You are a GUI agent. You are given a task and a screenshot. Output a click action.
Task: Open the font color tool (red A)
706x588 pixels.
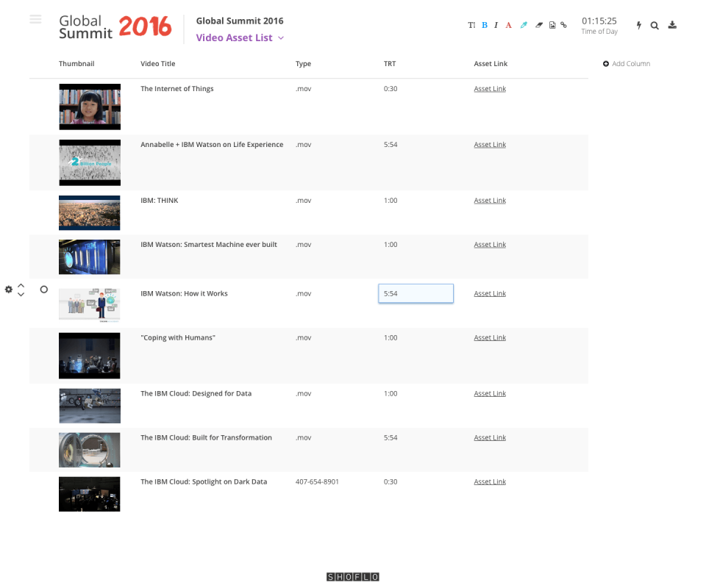(508, 24)
